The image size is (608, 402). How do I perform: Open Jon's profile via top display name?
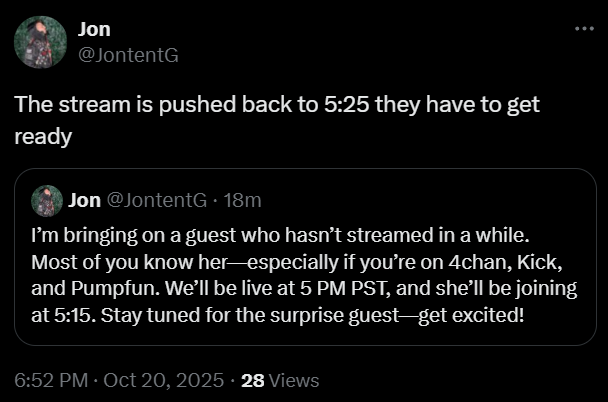click(x=94, y=30)
